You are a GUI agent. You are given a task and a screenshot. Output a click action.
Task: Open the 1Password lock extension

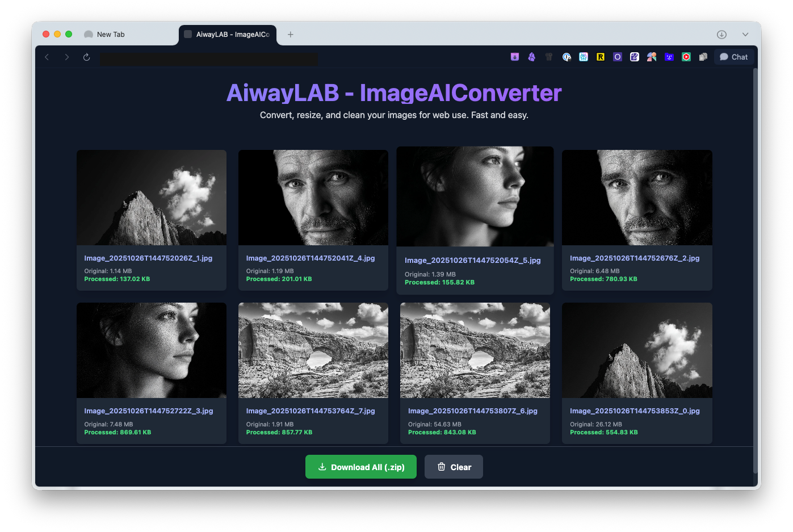click(567, 57)
